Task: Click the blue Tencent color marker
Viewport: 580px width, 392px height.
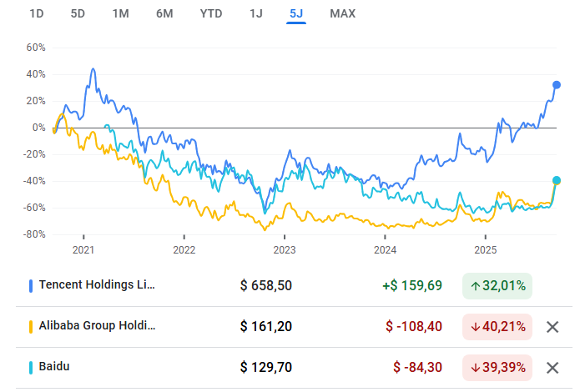Action: click(x=31, y=285)
